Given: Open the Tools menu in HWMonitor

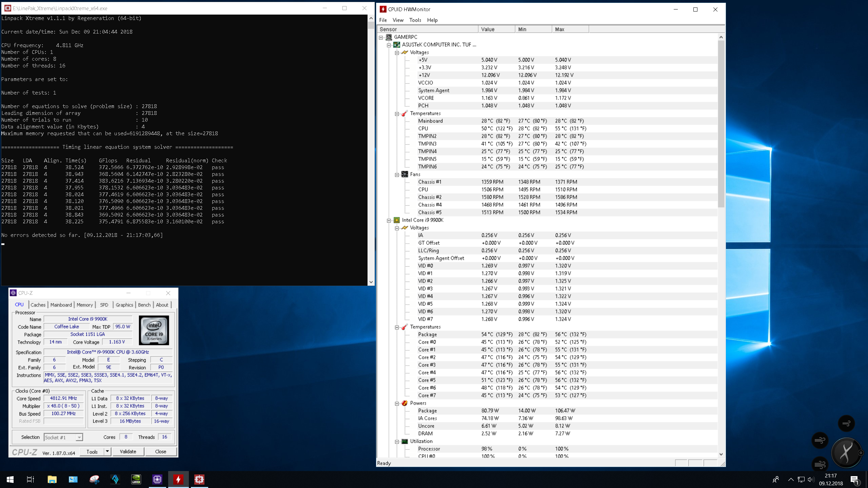Looking at the screenshot, I should pyautogui.click(x=415, y=20).
